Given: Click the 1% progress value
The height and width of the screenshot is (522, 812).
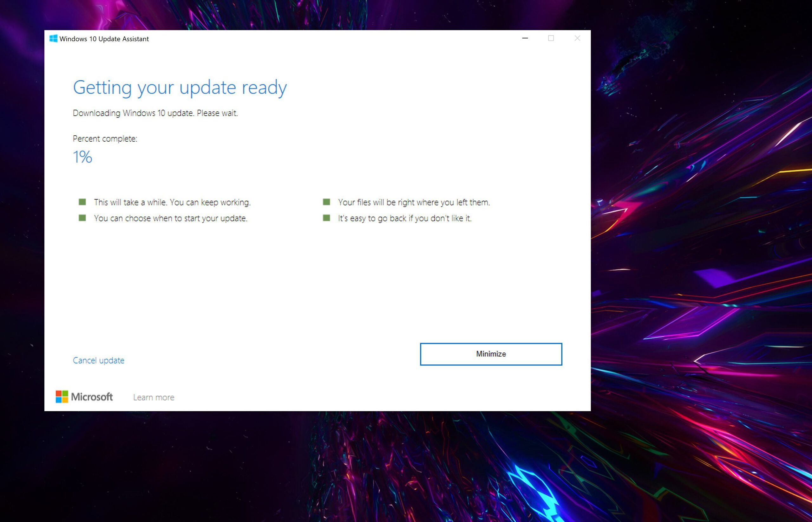Looking at the screenshot, I should [x=82, y=157].
